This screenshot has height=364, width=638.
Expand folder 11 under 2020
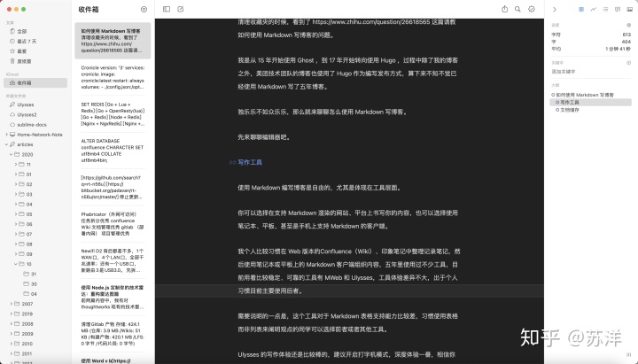tap(16, 165)
